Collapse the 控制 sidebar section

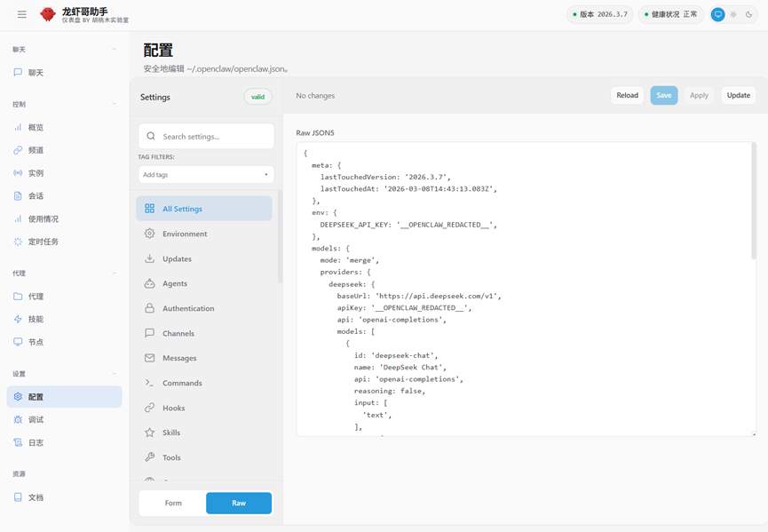[115, 105]
